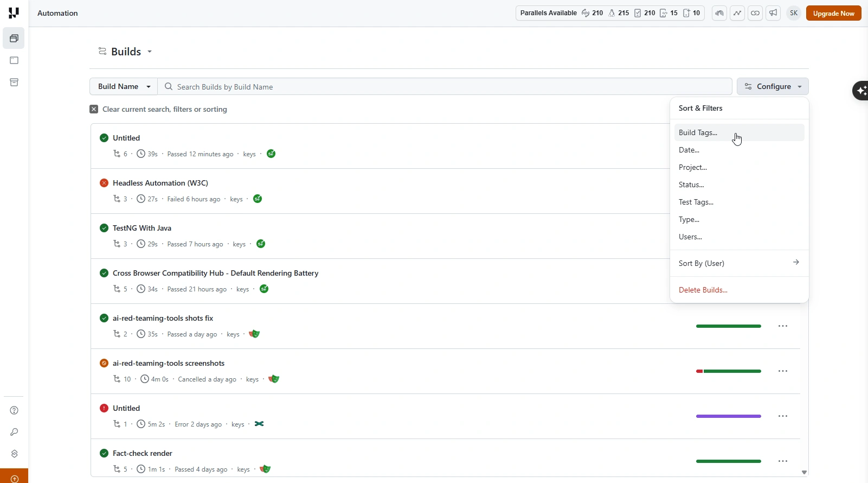Click the link chain icon in top bar
The height and width of the screenshot is (483, 868).
[x=755, y=13]
